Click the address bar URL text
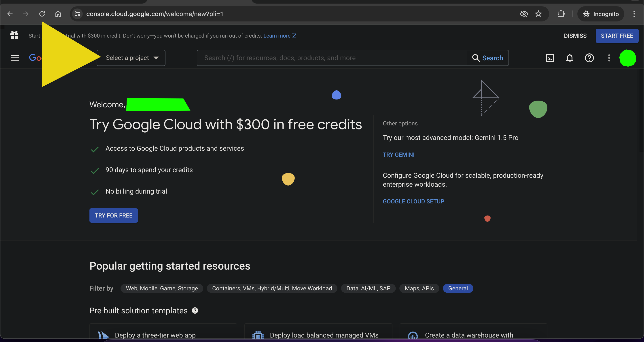The height and width of the screenshot is (342, 644). 155,14
